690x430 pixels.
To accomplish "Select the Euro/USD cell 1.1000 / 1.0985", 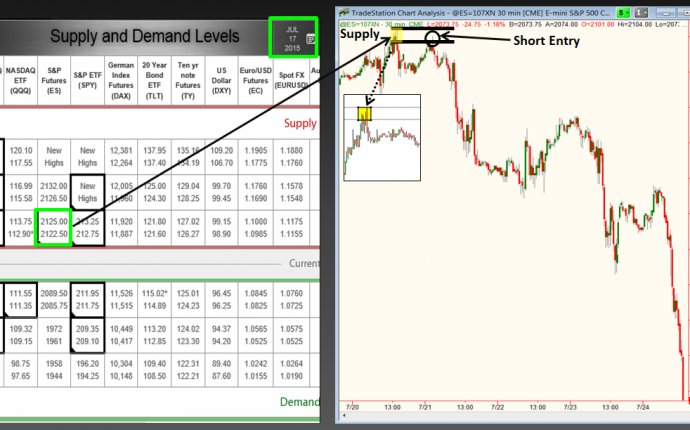I will (x=256, y=228).
